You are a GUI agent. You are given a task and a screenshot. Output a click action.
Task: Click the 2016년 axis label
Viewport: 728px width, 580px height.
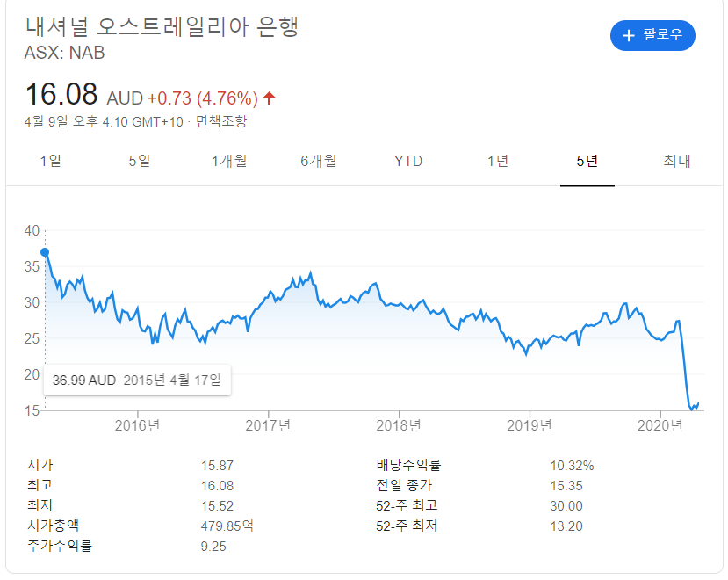pyautogui.click(x=137, y=425)
